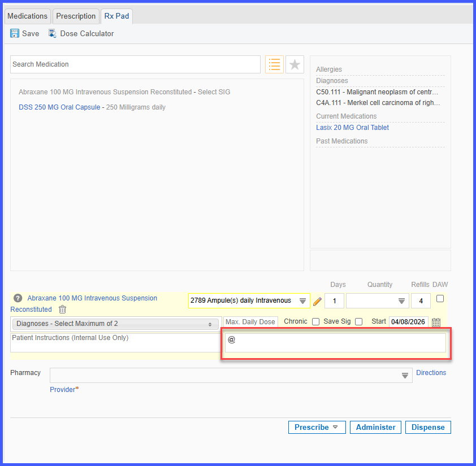476x466 pixels.
Task: Expand the Pharmacy dropdown arrow
Action: [405, 376]
